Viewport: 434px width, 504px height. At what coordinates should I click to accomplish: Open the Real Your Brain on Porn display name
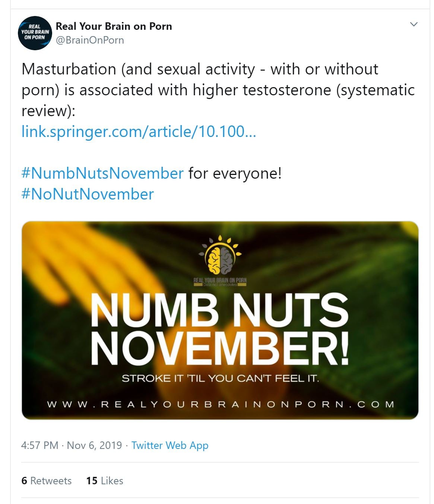click(x=114, y=26)
